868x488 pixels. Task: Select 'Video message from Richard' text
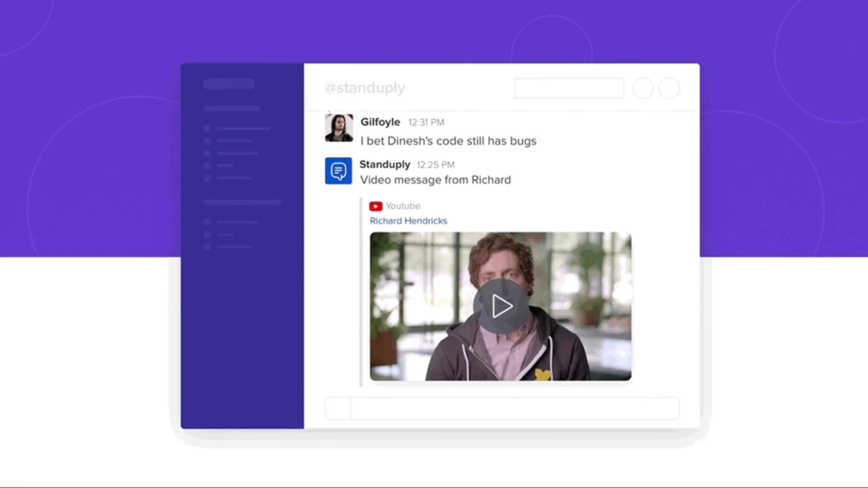tap(435, 180)
